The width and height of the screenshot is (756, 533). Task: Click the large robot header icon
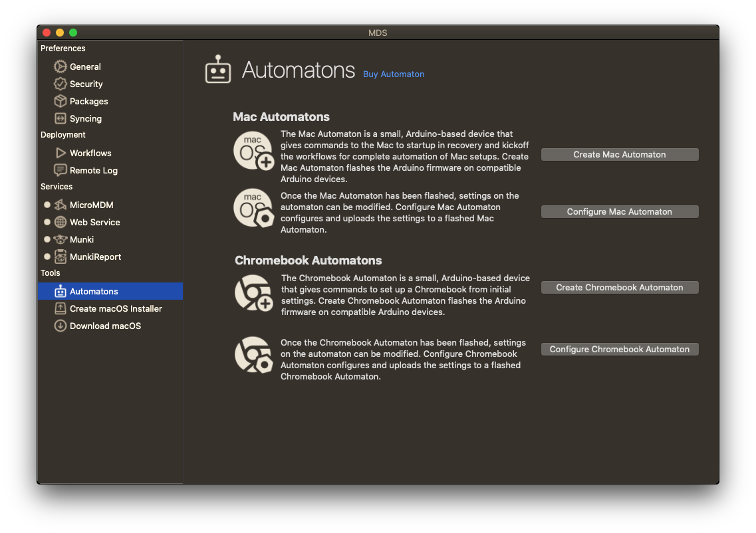pos(218,69)
